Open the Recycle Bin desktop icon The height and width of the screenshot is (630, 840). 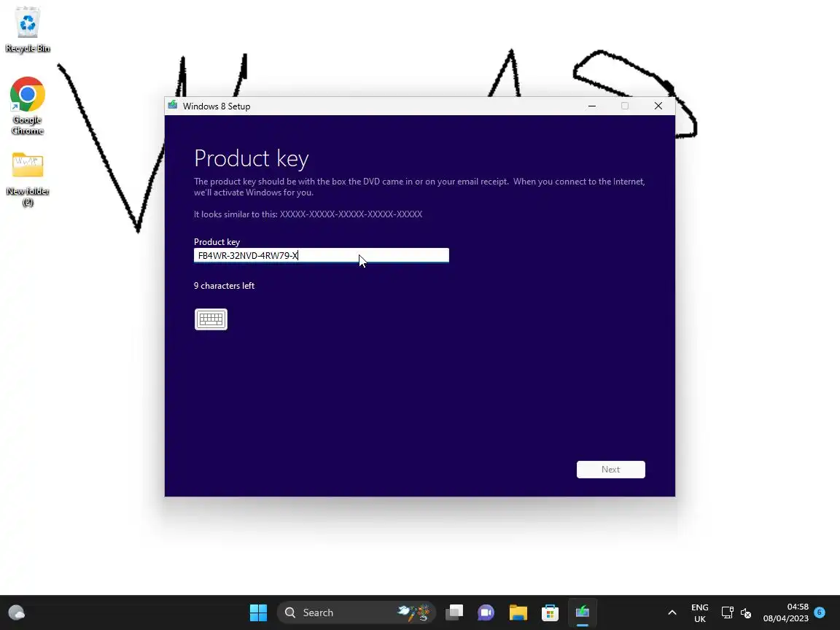(x=27, y=30)
